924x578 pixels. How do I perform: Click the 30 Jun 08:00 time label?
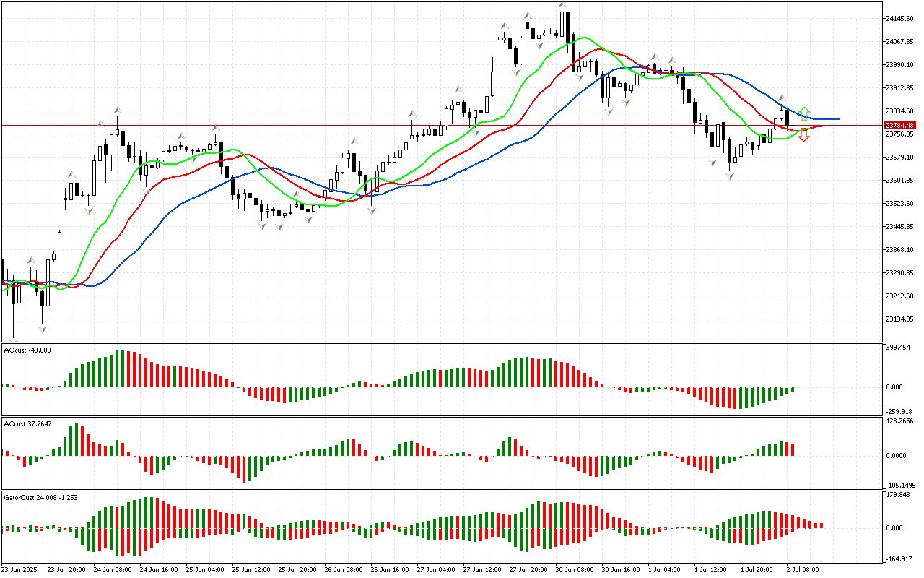pyautogui.click(x=574, y=570)
